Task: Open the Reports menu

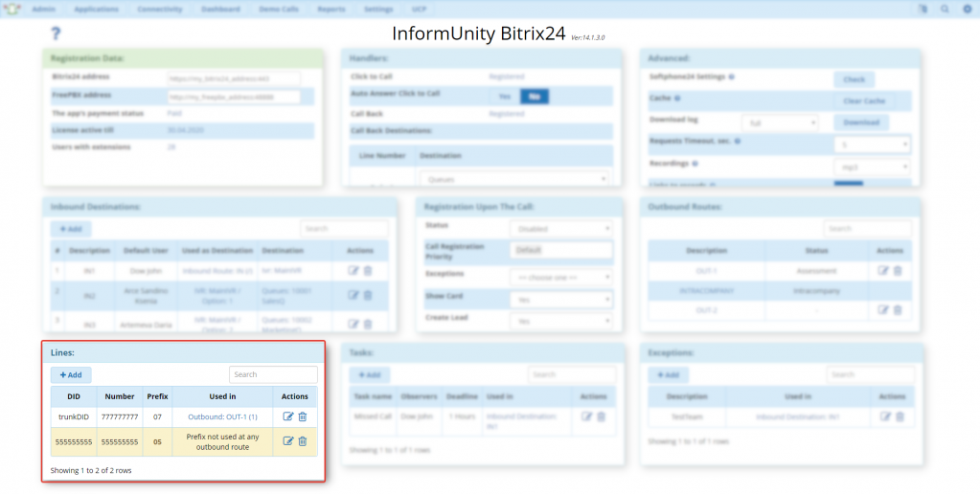Action: point(331,10)
